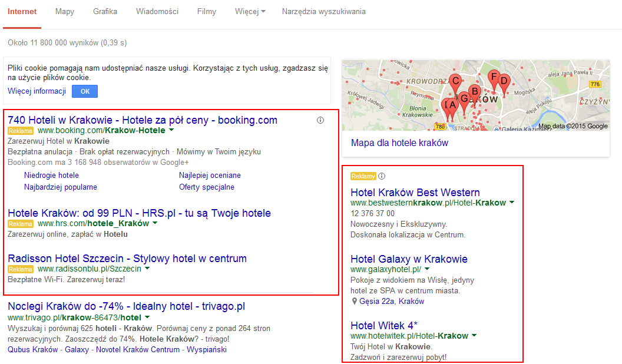The height and width of the screenshot is (364, 622).
Task: Switch to the Grafika tab
Action: click(x=105, y=12)
